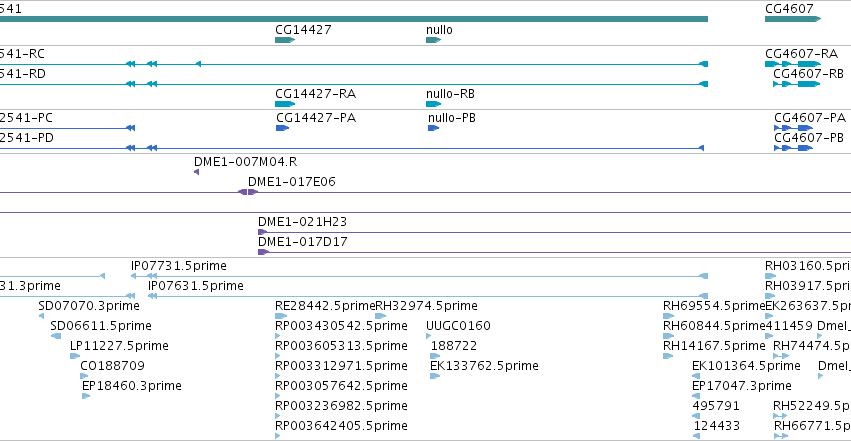Click the 124433 feature label
The width and height of the screenshot is (851, 441).
[x=716, y=426]
